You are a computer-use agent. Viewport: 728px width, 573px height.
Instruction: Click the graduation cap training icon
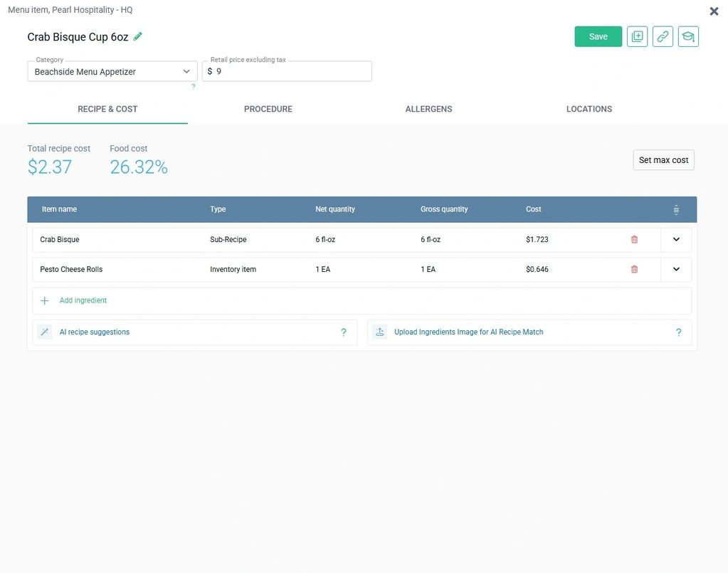click(x=688, y=36)
